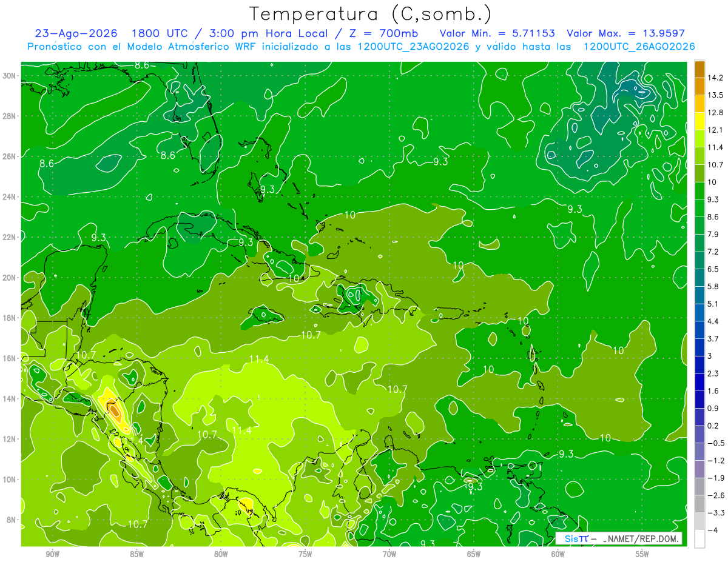Click the 12N latitude axis label

pos(10,439)
